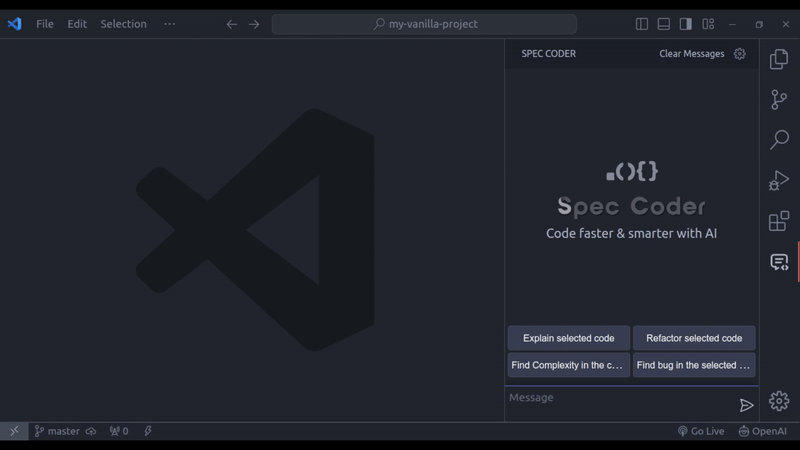Open the Source Control view icon
This screenshot has height=450, width=800.
779,99
